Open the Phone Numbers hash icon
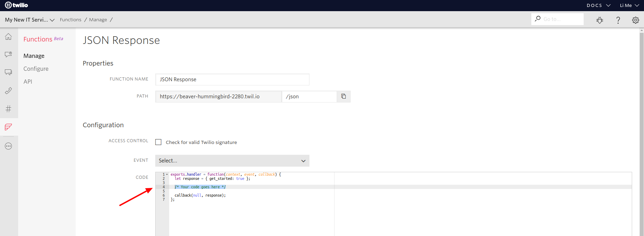The image size is (644, 236). point(8,109)
